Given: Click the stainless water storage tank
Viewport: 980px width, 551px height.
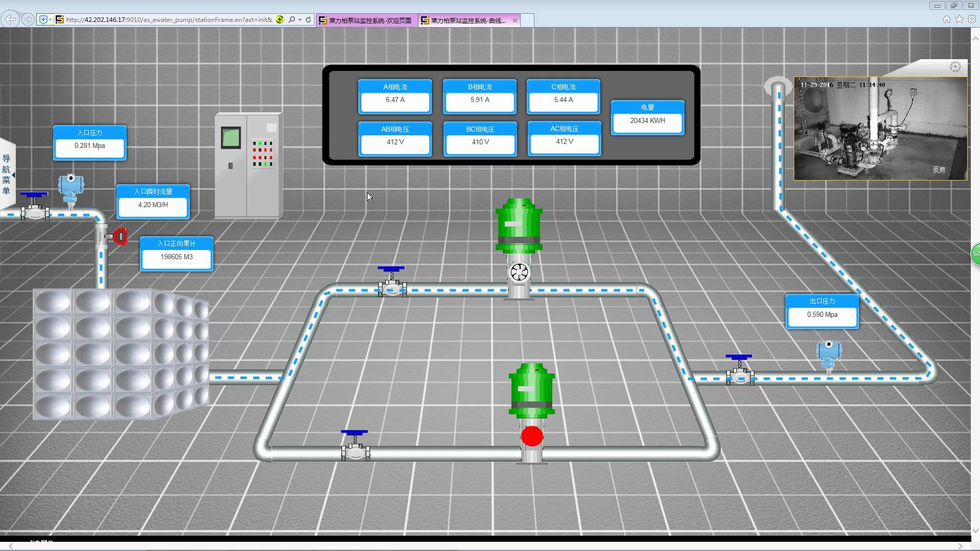Looking at the screenshot, I should (120, 355).
